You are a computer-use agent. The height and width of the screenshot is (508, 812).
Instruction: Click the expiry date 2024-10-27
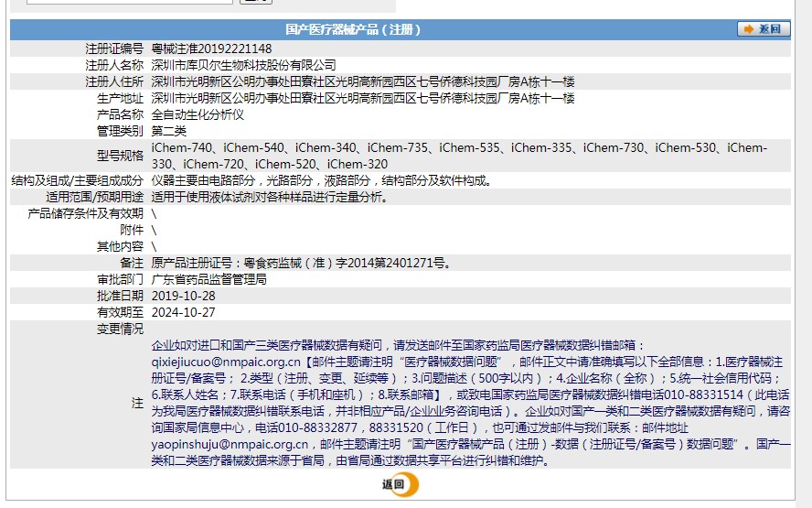(x=183, y=312)
